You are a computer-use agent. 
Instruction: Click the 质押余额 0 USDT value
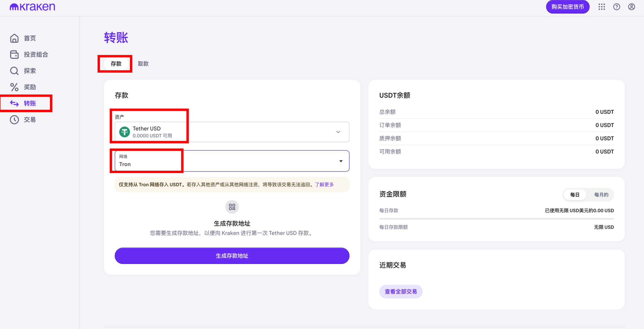(604, 138)
